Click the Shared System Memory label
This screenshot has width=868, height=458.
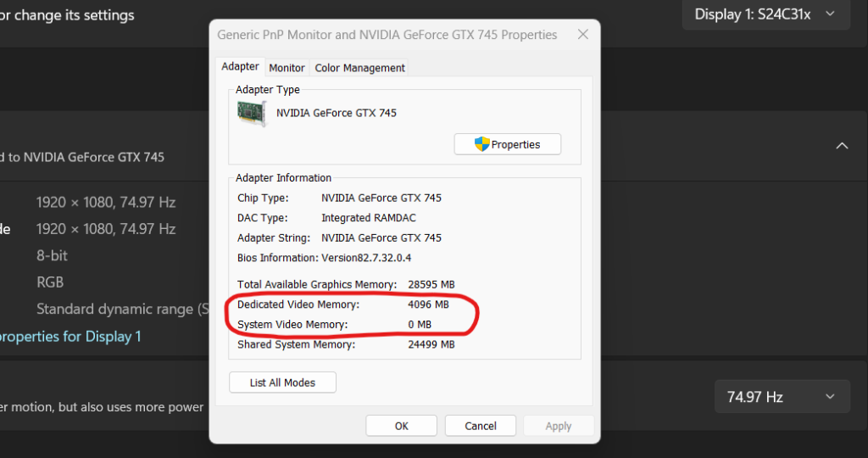click(x=296, y=343)
